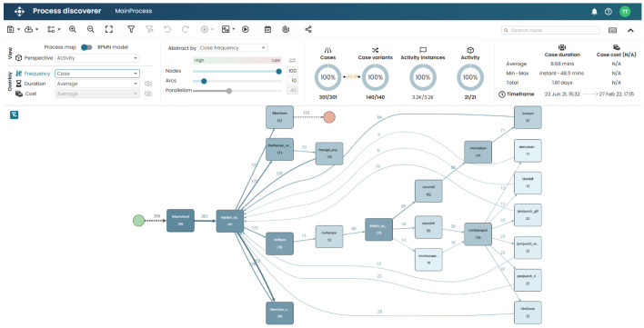Screen dimensions: 644x328
Task: Undo the last filter action
Action: click(167, 29)
